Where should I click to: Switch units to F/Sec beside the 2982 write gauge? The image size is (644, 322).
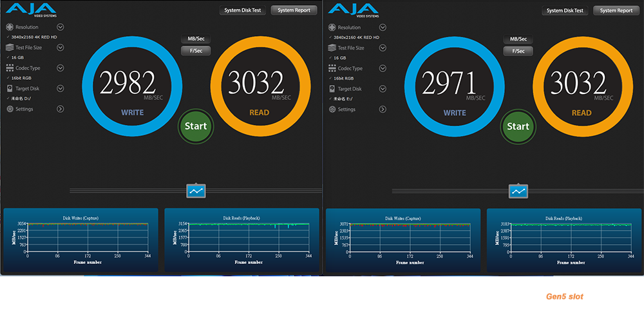point(196,51)
